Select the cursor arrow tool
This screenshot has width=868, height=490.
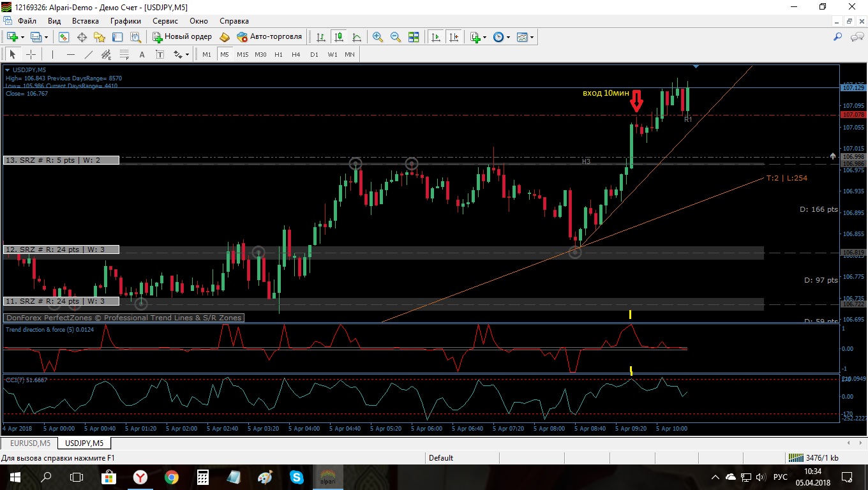click(13, 54)
